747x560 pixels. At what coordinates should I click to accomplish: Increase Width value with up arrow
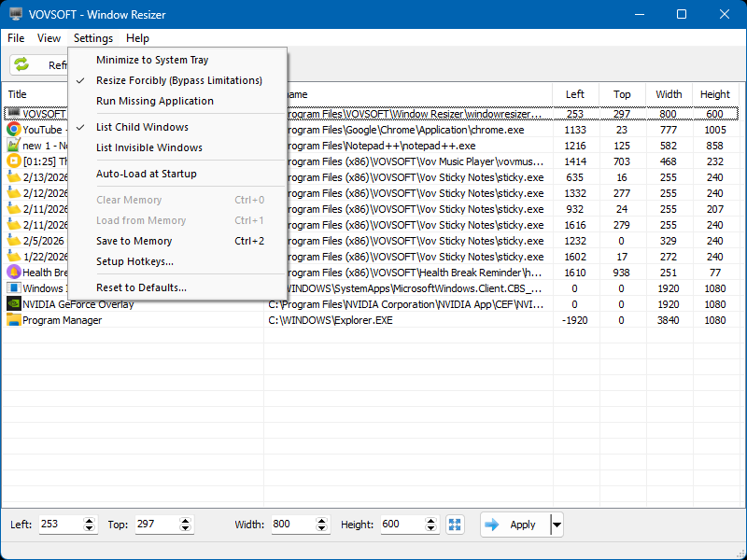pos(322,520)
